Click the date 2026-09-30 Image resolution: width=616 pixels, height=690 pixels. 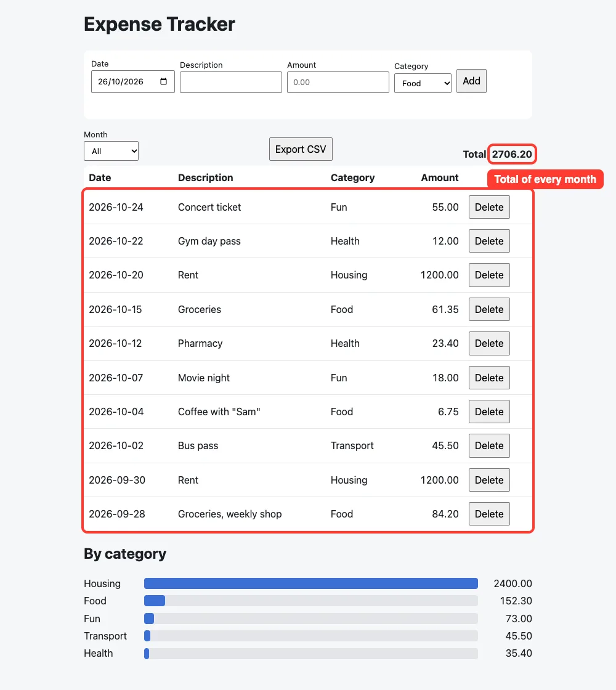click(x=117, y=480)
